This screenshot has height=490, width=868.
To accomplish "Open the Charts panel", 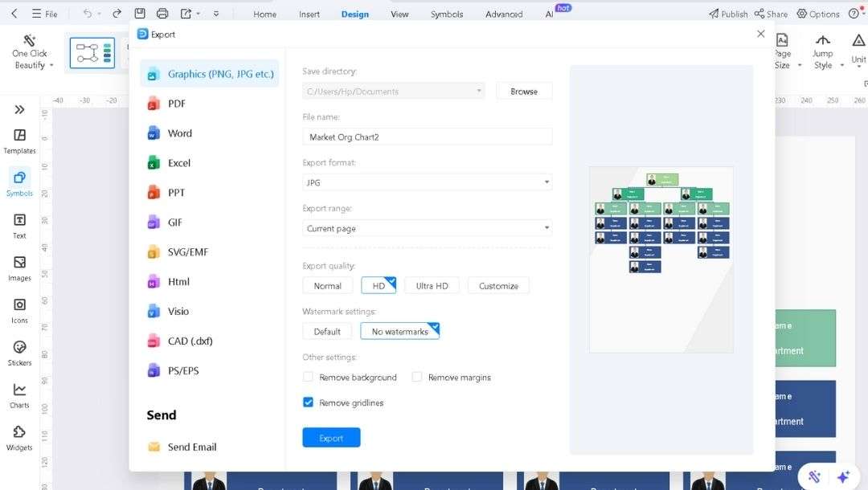I will coord(18,395).
